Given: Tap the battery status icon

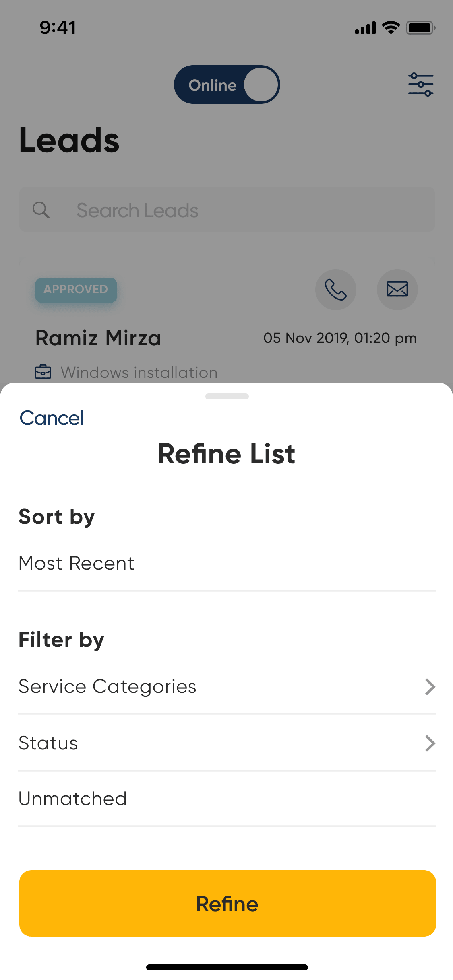Looking at the screenshot, I should tap(420, 28).
